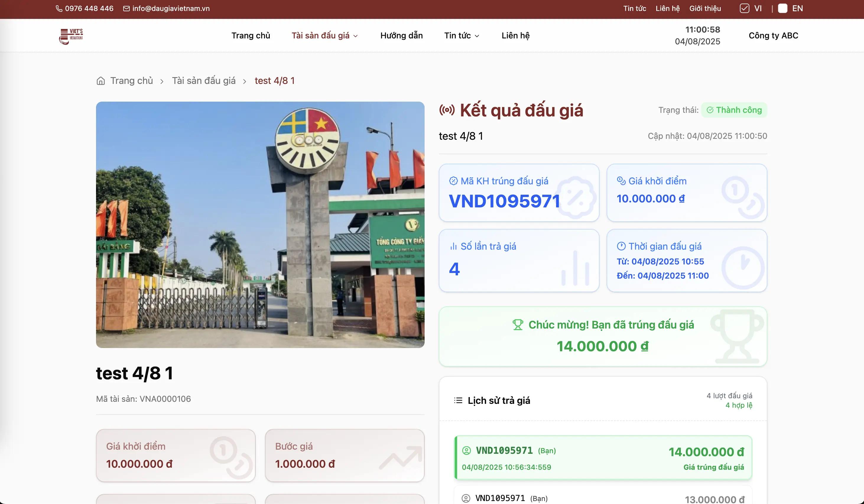Image resolution: width=864 pixels, height=504 pixels.
Task: Go to Trang chủ in the main menu
Action: [x=251, y=36]
